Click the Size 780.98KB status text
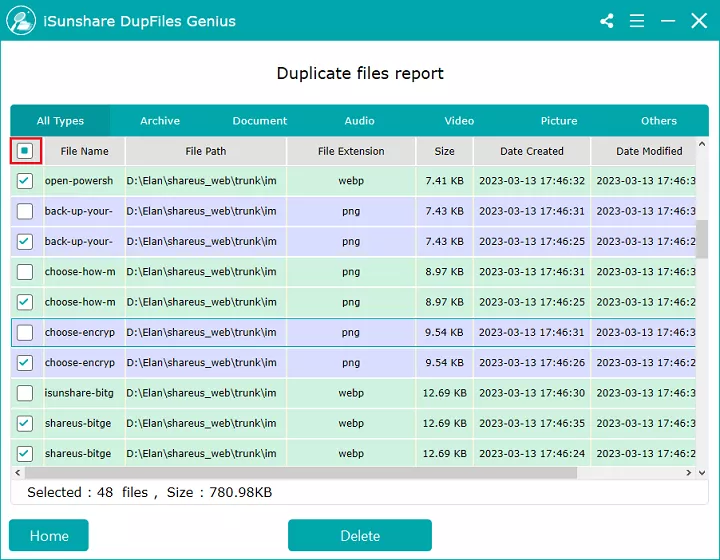The width and height of the screenshot is (720, 560). tap(219, 493)
